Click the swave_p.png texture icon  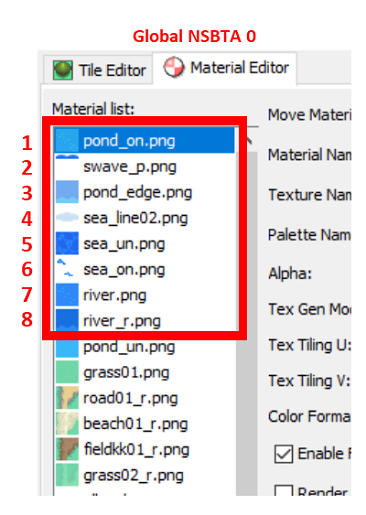[x=67, y=166]
